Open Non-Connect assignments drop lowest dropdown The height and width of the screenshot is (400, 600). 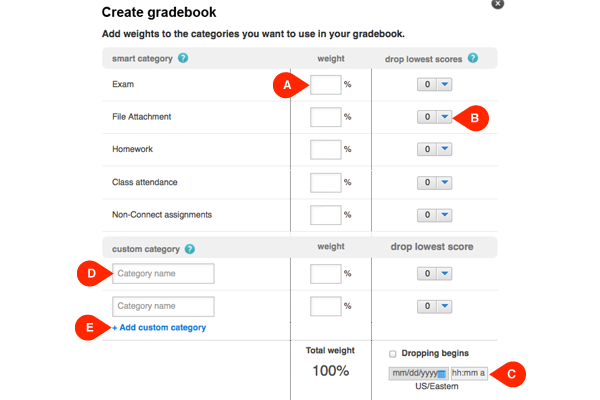tap(445, 215)
